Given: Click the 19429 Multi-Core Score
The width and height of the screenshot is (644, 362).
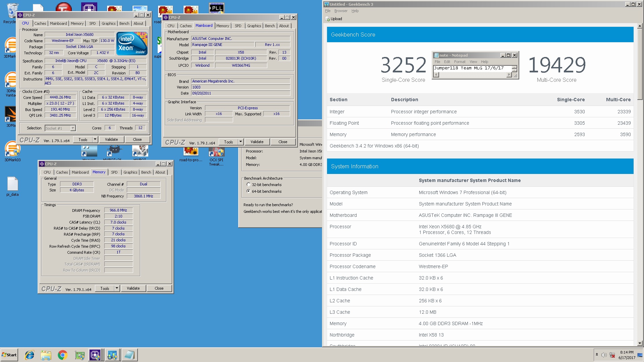Looking at the screenshot, I should (x=557, y=65).
